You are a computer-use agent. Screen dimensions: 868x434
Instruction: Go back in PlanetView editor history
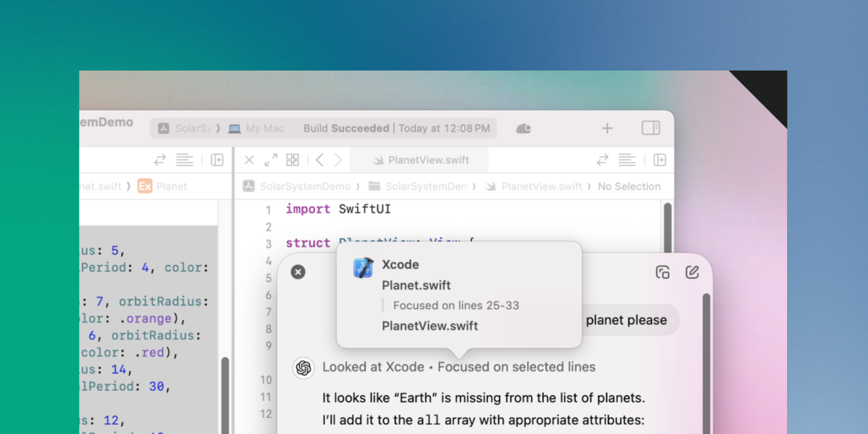319,160
